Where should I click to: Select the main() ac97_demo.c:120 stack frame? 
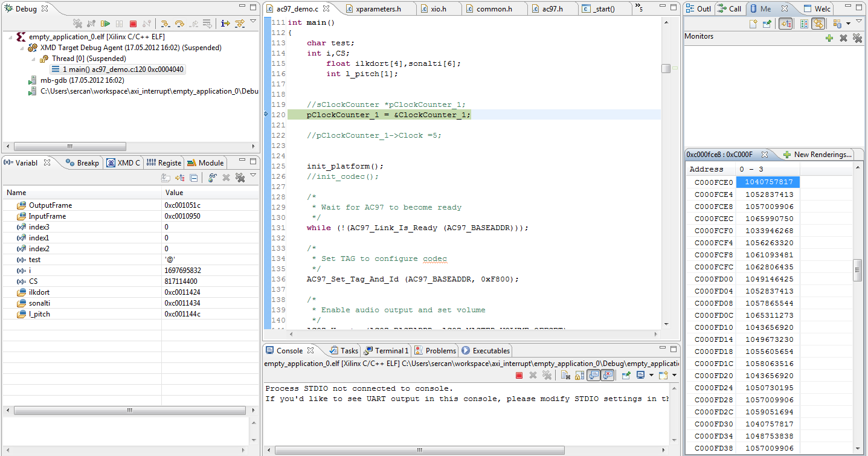pyautogui.click(x=118, y=69)
